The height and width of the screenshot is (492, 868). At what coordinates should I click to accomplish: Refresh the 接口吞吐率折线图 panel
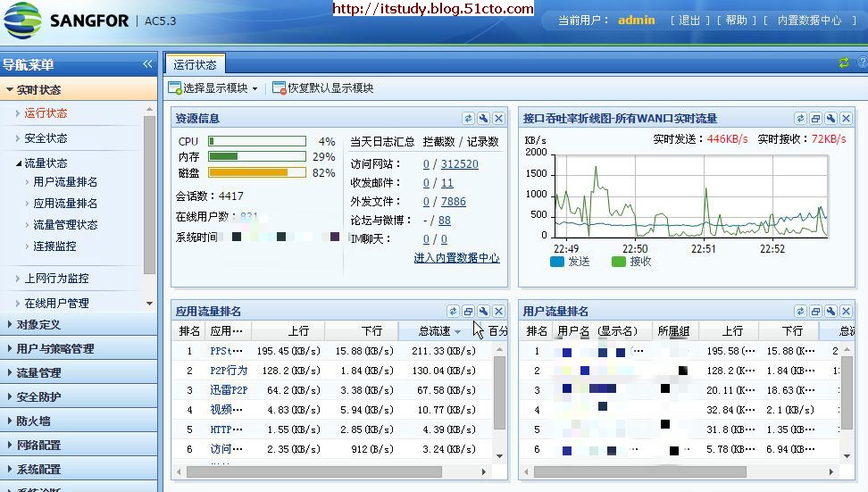click(x=800, y=119)
